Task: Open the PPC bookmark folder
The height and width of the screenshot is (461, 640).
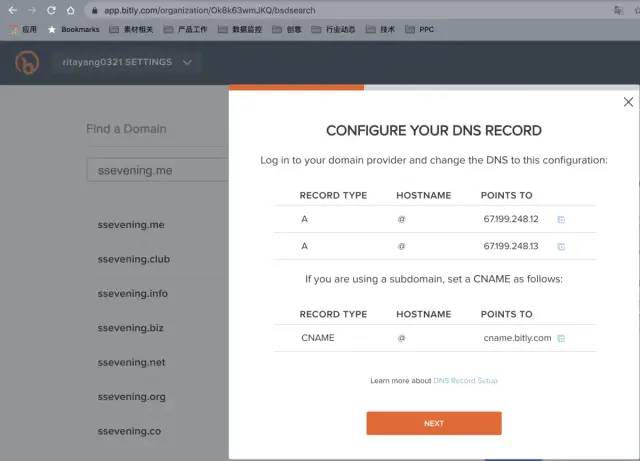Action: 419,29
